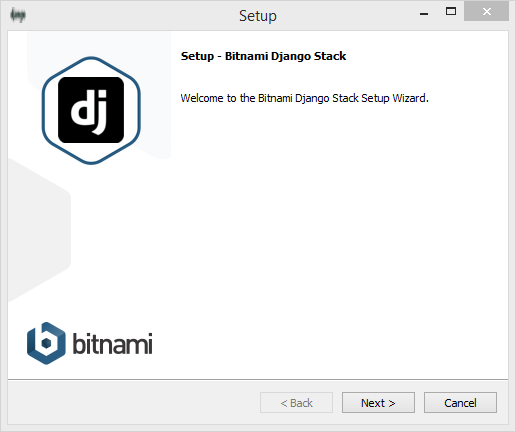
Task: Close the Setup window
Action: 487,12
